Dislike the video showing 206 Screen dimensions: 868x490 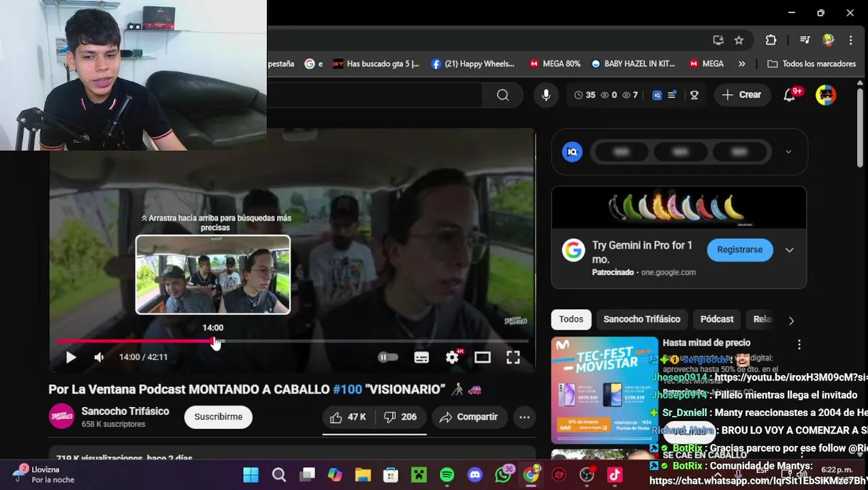click(400, 417)
